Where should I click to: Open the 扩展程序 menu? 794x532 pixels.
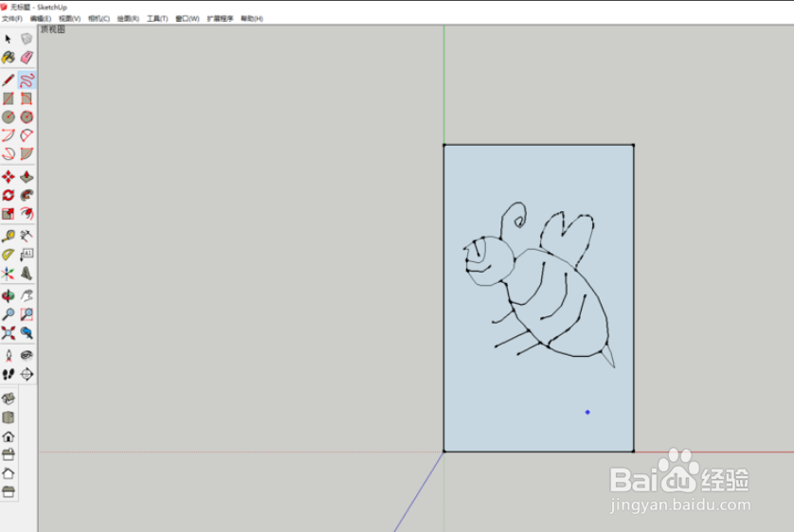tap(220, 19)
